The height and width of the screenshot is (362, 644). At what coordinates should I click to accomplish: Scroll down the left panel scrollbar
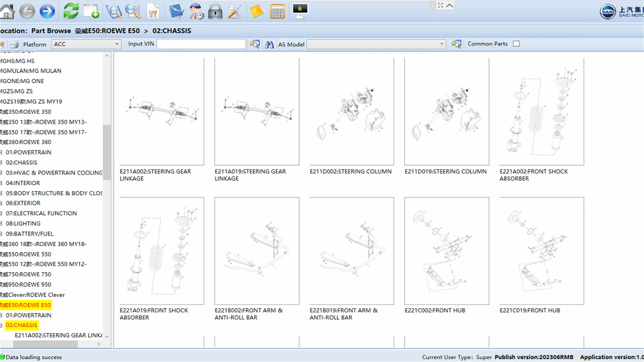click(x=107, y=337)
